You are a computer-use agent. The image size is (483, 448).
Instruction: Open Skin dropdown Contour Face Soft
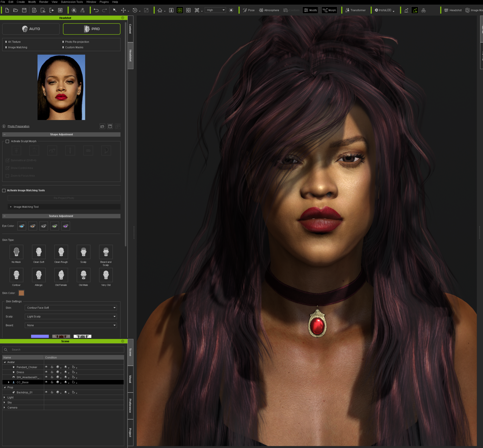(x=71, y=308)
